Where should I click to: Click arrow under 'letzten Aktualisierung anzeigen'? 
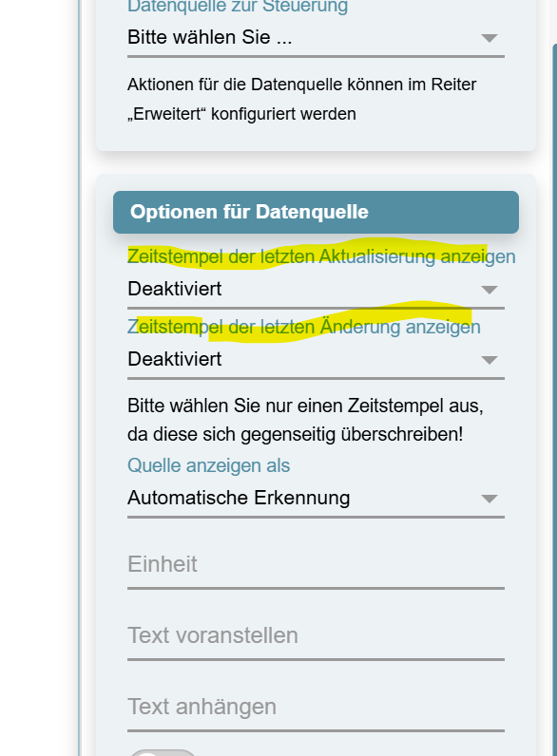click(489, 290)
